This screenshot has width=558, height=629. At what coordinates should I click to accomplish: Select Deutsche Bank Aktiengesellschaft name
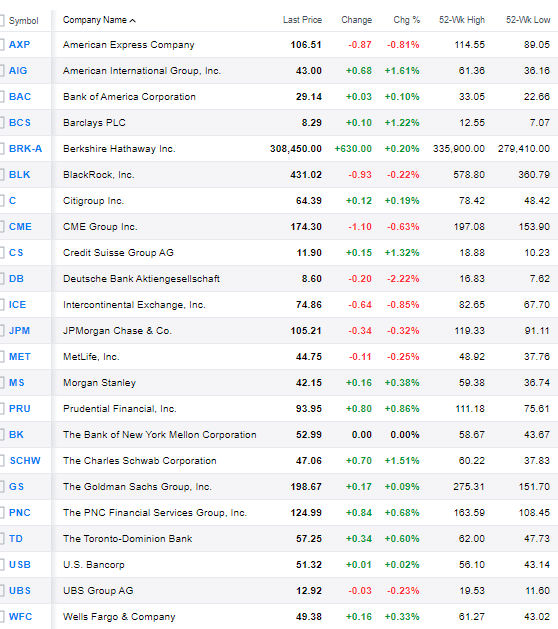[141, 279]
